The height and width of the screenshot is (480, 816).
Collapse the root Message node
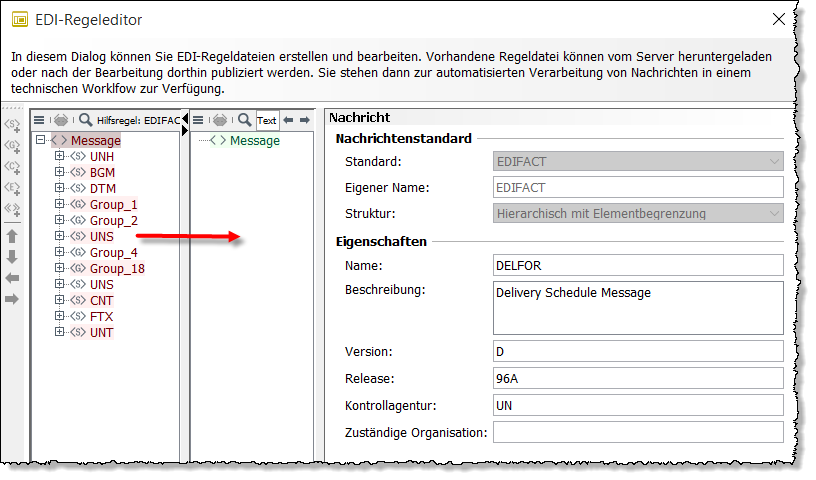41,140
